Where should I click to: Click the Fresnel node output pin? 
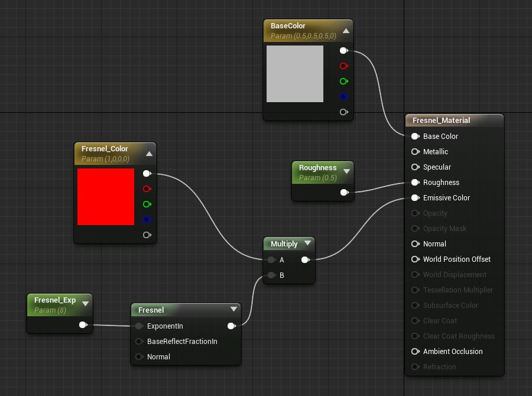(231, 326)
